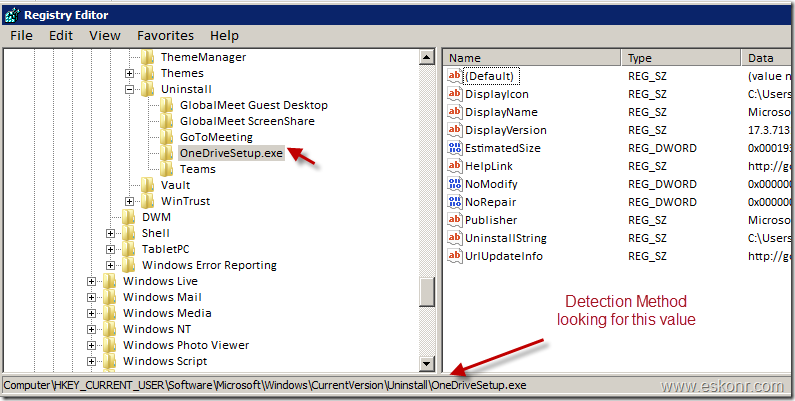This screenshot has width=795, height=401.
Task: Click the OneDriveSetup.exe folder icon
Action: pos(167,153)
